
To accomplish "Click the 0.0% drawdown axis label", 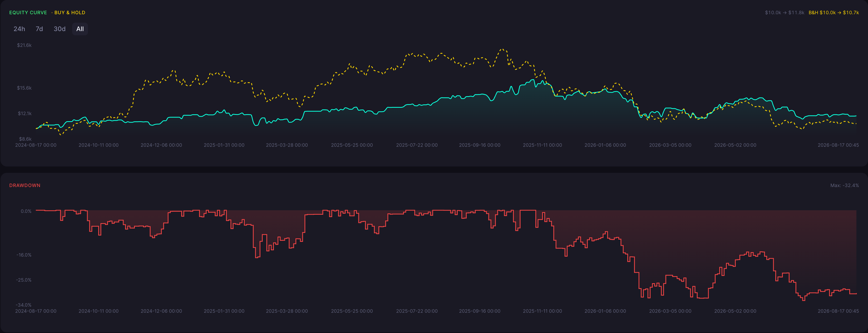I will (x=26, y=211).
